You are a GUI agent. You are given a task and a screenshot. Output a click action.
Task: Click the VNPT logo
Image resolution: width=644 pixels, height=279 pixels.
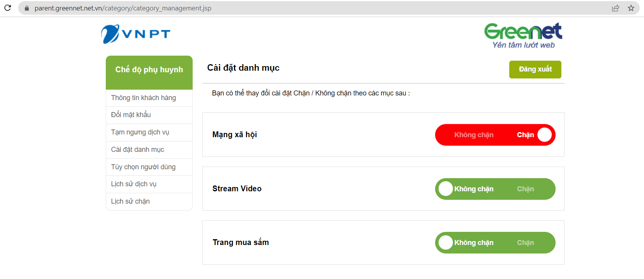[136, 34]
